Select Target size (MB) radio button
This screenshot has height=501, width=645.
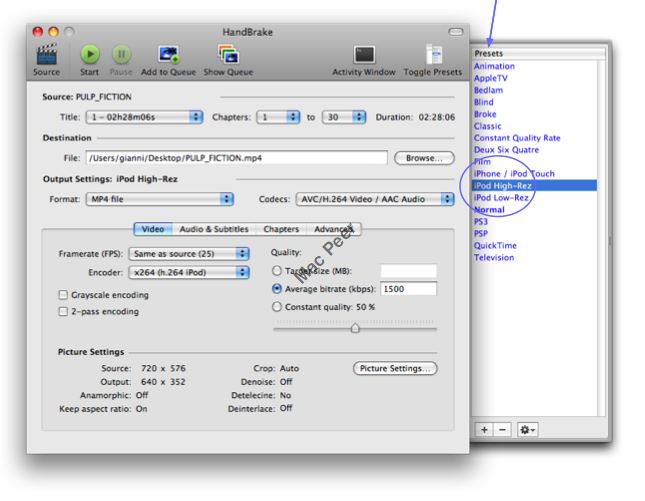277,271
